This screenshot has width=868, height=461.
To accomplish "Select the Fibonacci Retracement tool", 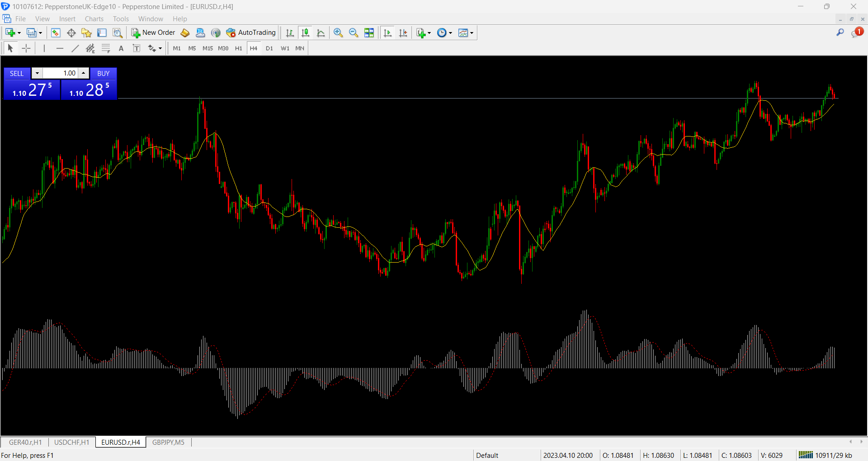I will coord(106,48).
